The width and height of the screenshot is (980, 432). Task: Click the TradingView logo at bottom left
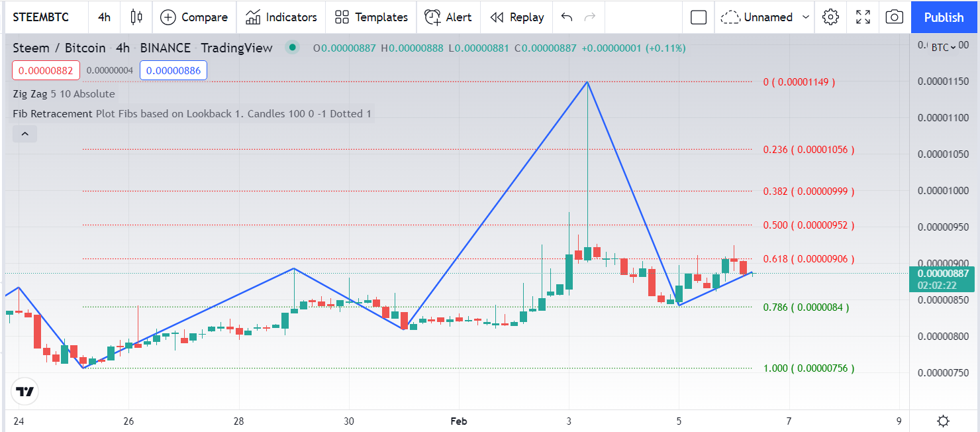tap(25, 391)
